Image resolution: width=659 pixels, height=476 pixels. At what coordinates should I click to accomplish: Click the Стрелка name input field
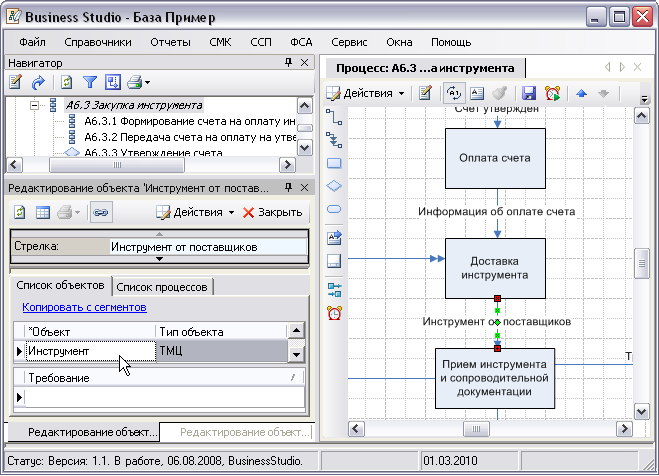tap(208, 247)
